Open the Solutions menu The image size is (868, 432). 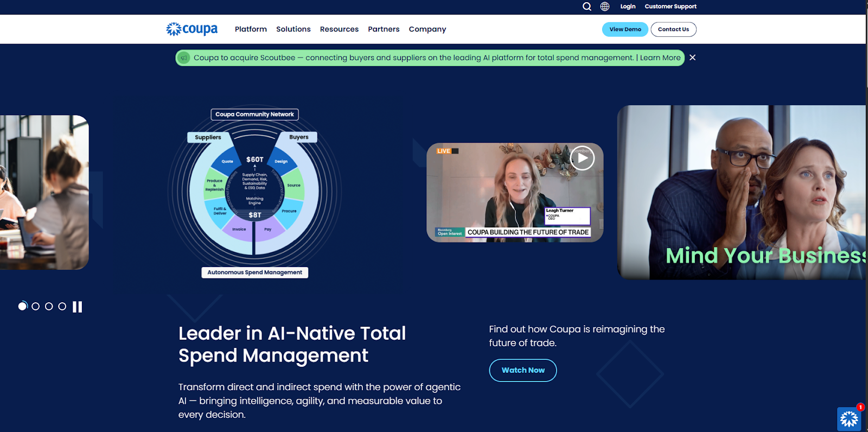[293, 29]
